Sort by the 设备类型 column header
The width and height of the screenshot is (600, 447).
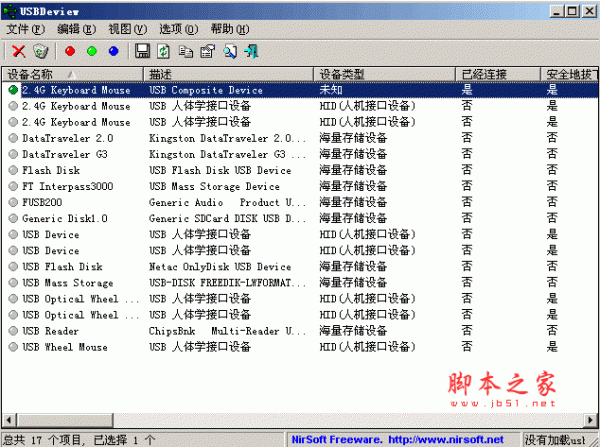click(385, 74)
